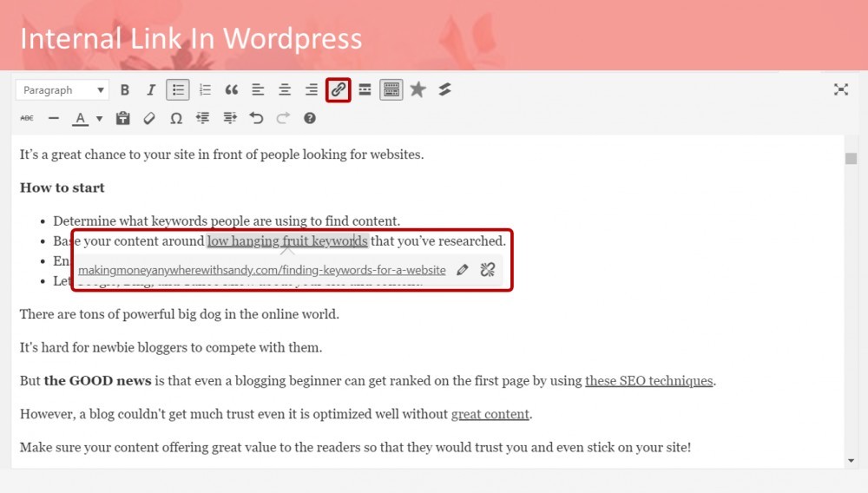Enter distraction-free fullscreen mode
This screenshot has height=493, width=868.
pyautogui.click(x=841, y=89)
